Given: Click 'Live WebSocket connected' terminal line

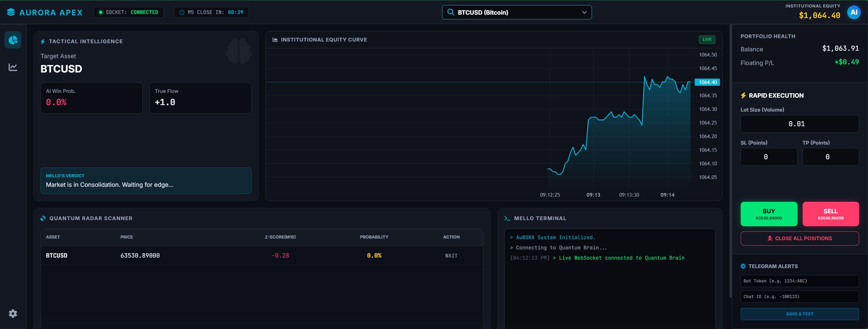Looking at the screenshot, I should (x=597, y=258).
